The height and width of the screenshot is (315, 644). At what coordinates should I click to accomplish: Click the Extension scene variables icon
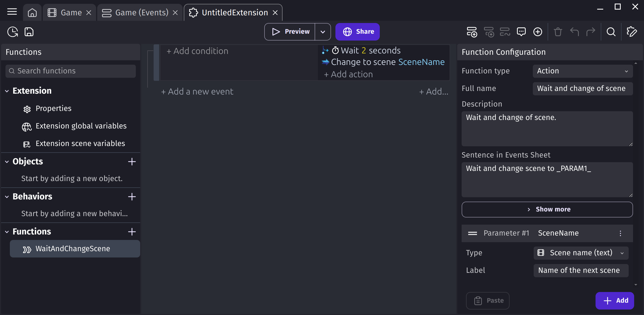pyautogui.click(x=27, y=144)
